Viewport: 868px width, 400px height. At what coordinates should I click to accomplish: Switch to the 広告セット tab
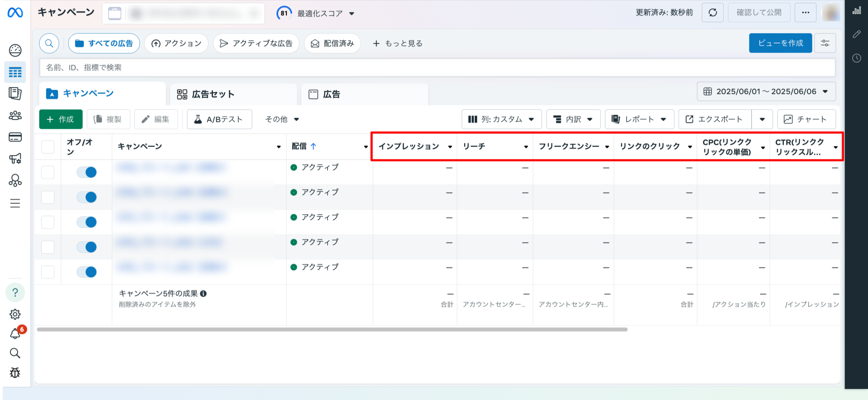213,94
